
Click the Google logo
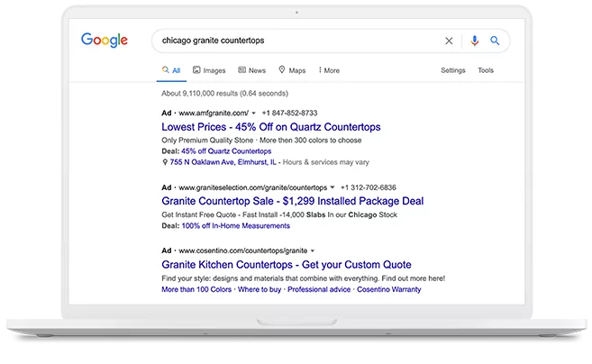(x=105, y=40)
